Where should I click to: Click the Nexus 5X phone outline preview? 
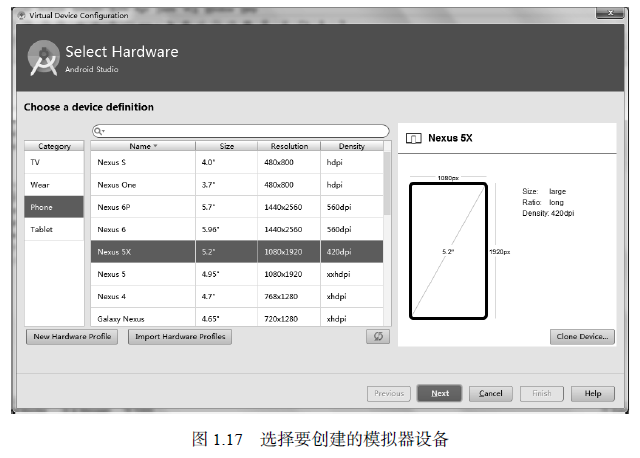pos(448,251)
